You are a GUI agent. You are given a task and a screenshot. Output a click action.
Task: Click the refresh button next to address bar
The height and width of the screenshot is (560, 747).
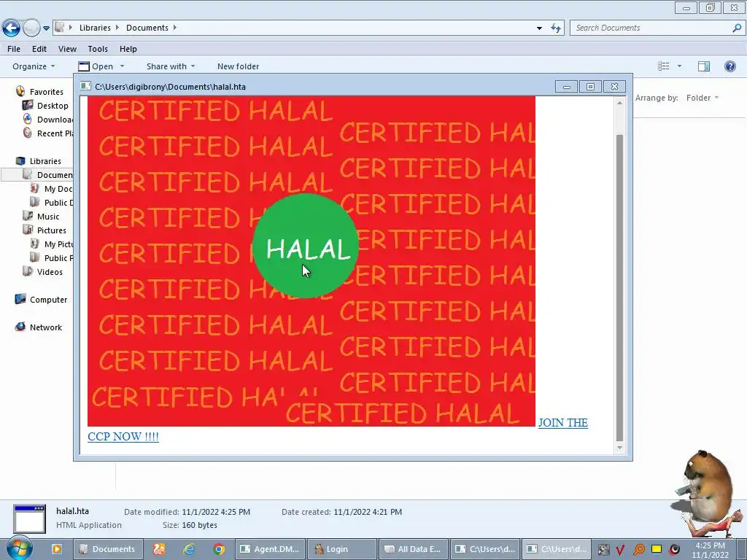click(x=556, y=28)
